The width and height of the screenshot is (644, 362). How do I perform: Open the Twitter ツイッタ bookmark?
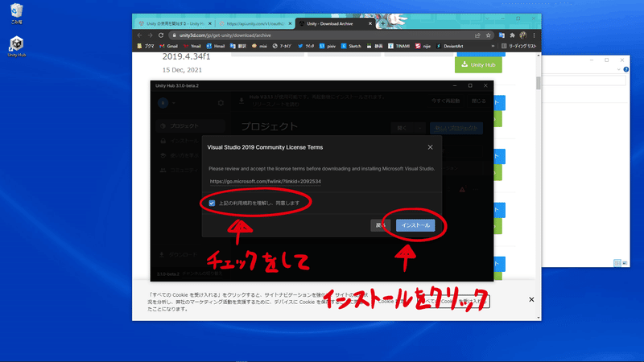click(306, 46)
